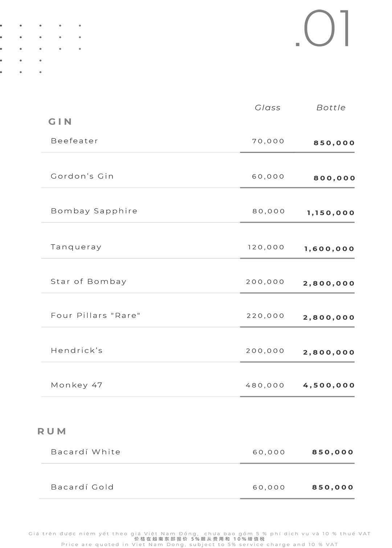
Task: Click the Beefeater gin name
Action: click(x=74, y=141)
